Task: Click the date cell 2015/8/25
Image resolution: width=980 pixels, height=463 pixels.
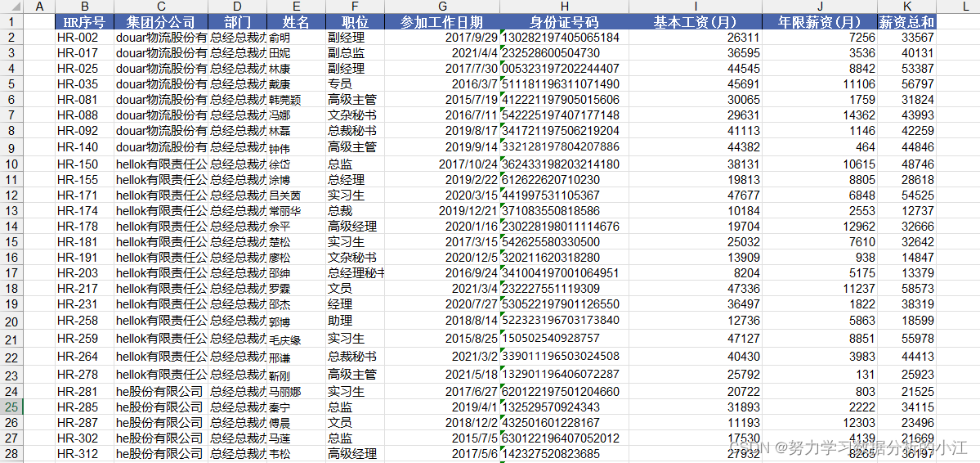Action: click(442, 339)
